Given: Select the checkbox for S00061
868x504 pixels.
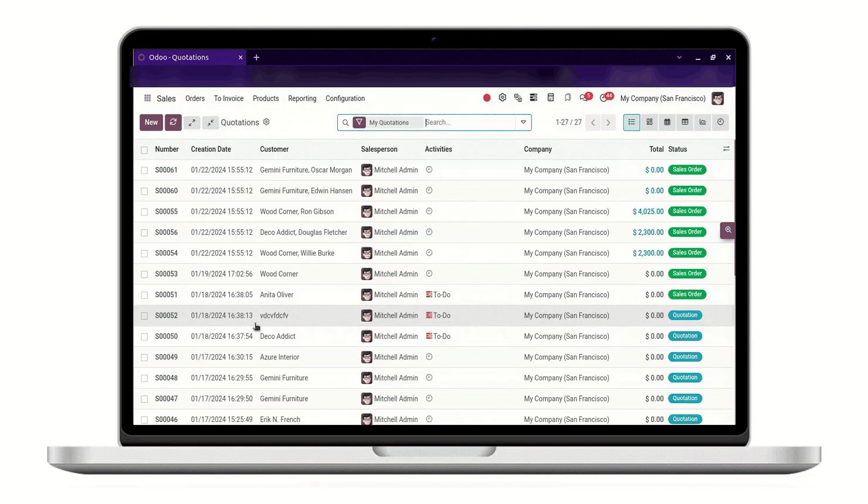Looking at the screenshot, I should tap(144, 171).
